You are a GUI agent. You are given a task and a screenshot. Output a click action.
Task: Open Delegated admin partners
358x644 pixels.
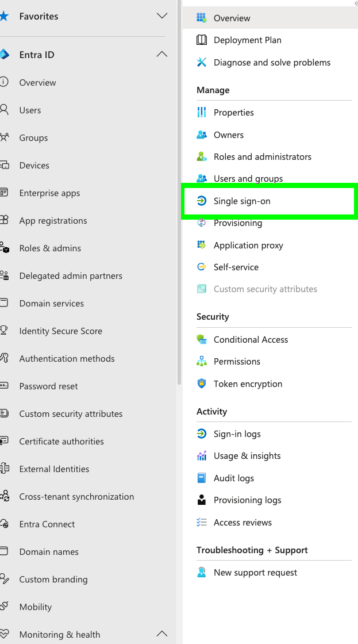tap(71, 275)
